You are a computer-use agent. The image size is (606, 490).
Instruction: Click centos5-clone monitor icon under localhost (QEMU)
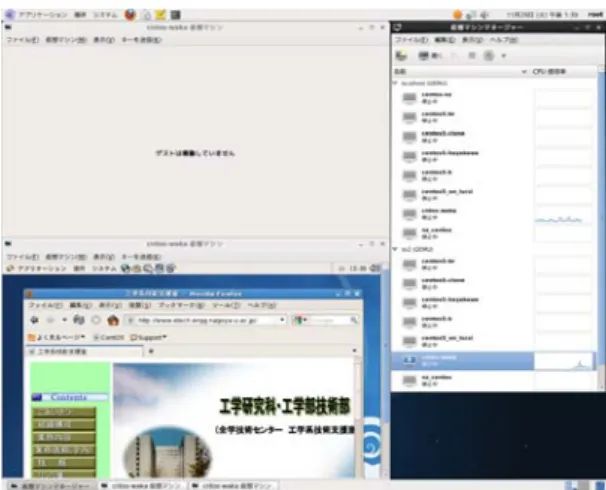click(409, 137)
